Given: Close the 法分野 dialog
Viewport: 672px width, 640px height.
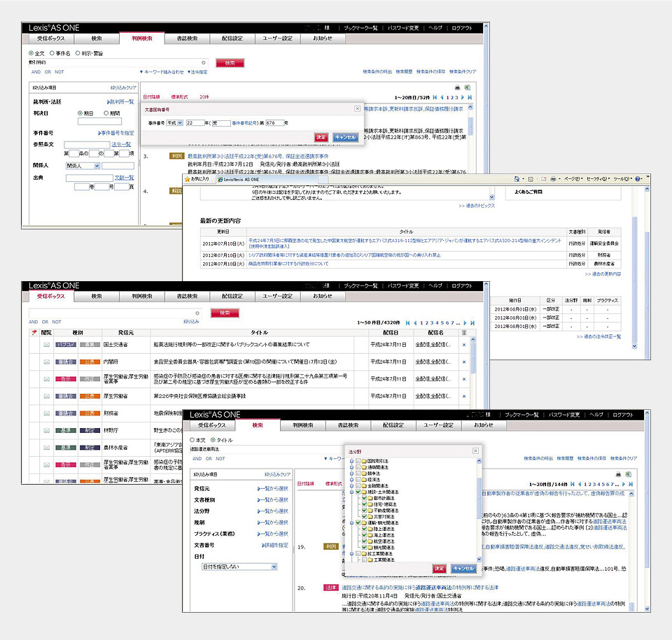Looking at the screenshot, I should pos(475,450).
